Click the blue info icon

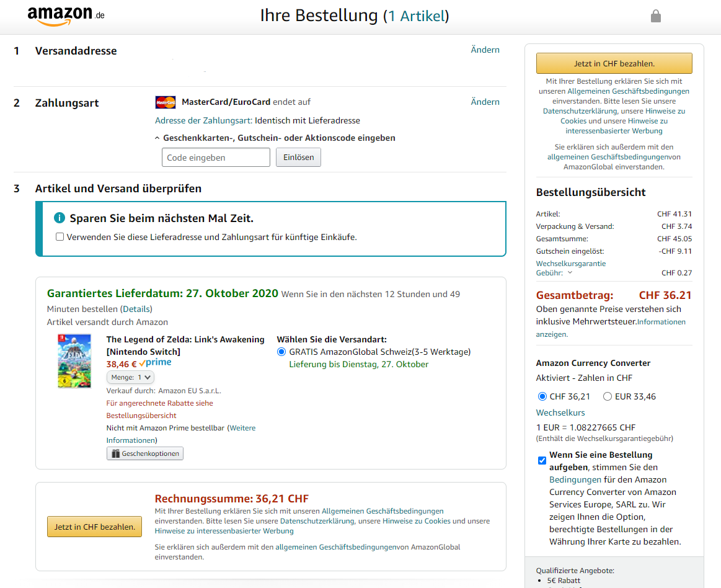60,218
